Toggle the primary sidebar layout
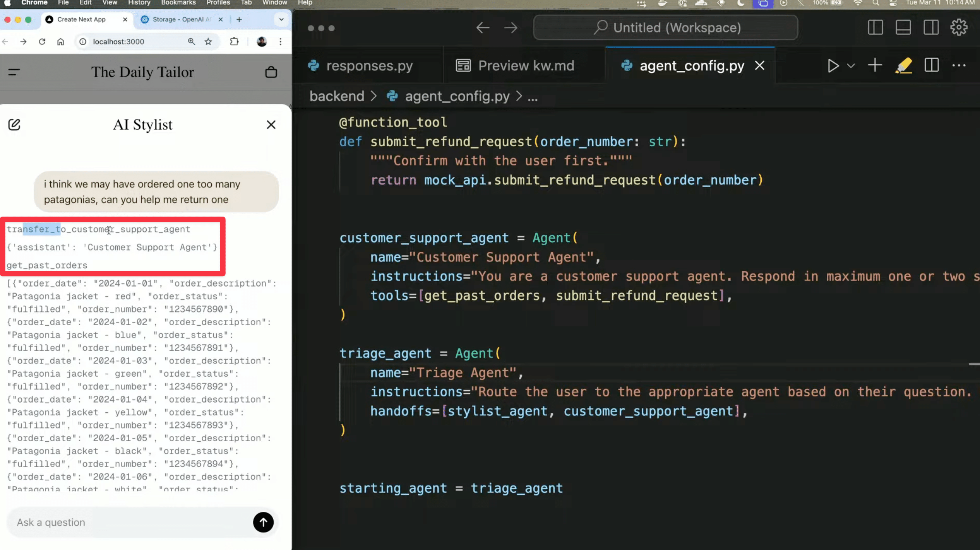 click(875, 27)
